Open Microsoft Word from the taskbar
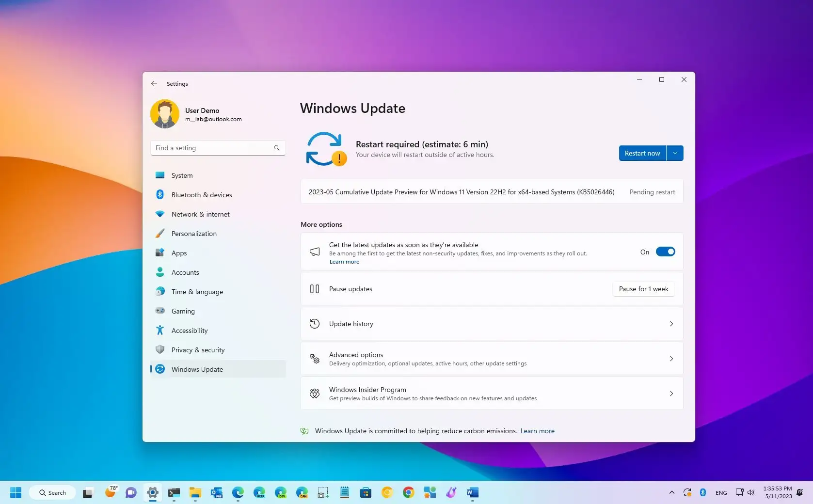813x504 pixels. (472, 493)
